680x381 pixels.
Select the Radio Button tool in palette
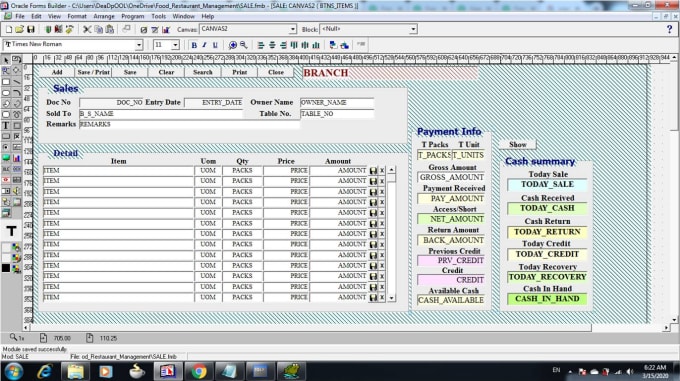tap(6, 148)
